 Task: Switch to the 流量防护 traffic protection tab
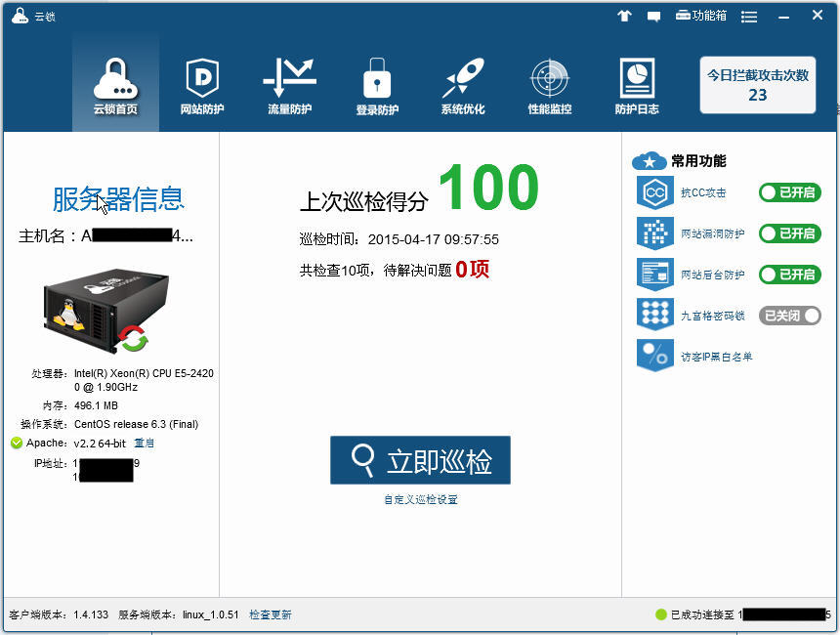[x=289, y=86]
